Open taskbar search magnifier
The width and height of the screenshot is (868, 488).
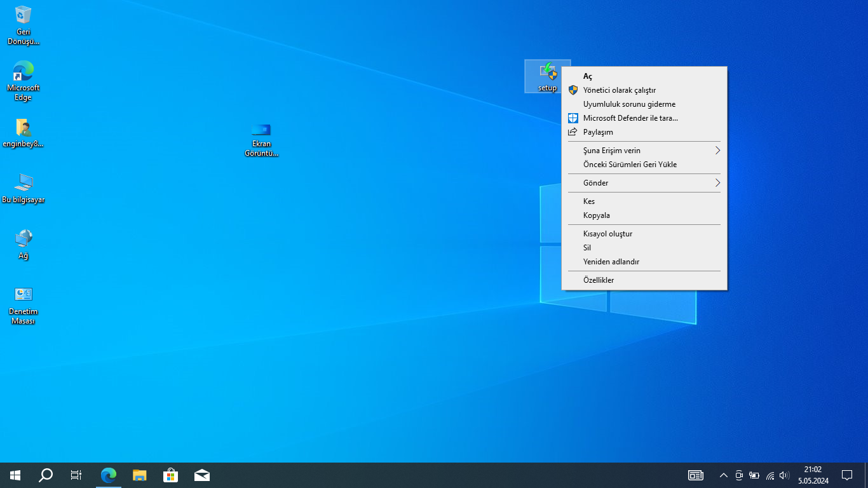(46, 475)
